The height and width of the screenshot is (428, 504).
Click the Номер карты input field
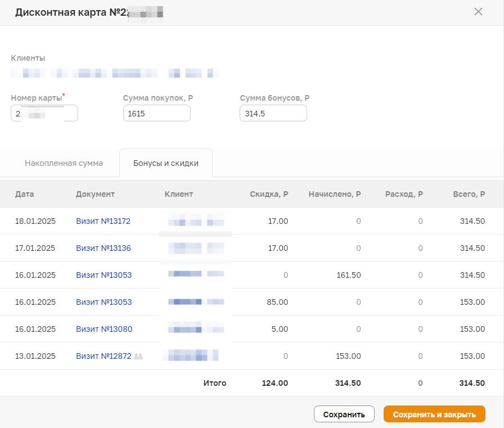click(44, 114)
